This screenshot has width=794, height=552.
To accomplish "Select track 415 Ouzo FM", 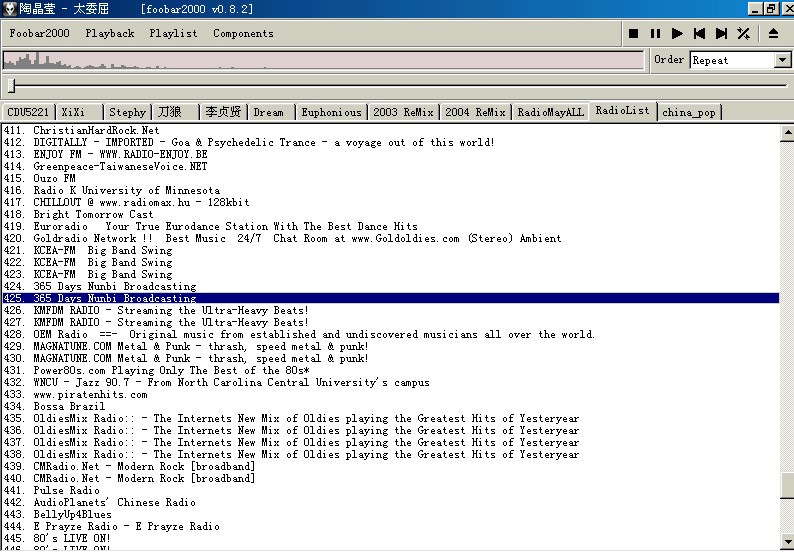I will coord(390,178).
